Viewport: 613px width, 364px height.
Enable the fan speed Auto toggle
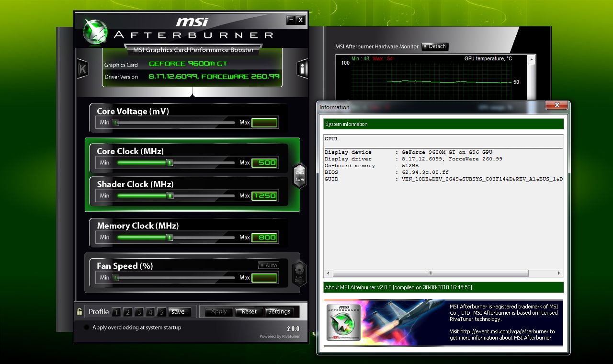(268, 265)
